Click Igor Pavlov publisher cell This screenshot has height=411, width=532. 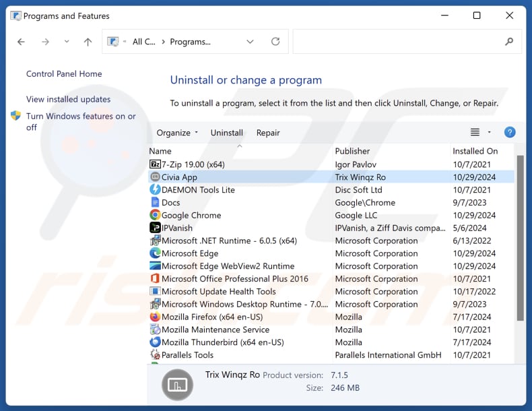coord(356,164)
